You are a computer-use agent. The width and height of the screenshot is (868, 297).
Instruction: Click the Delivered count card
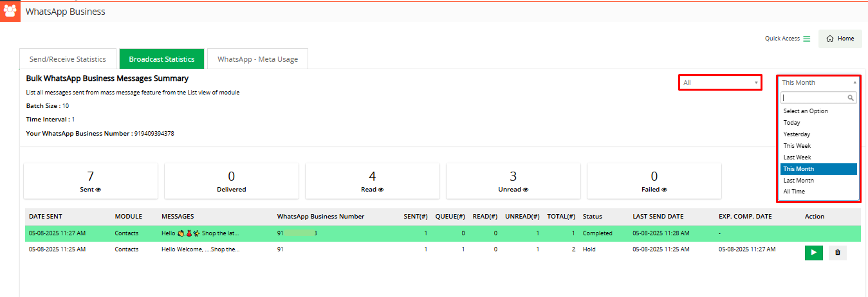(x=232, y=181)
